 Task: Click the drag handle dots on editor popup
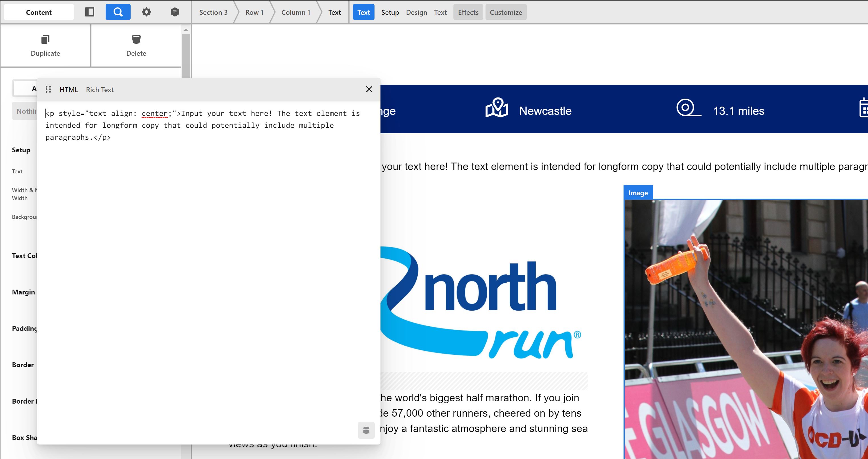point(48,89)
